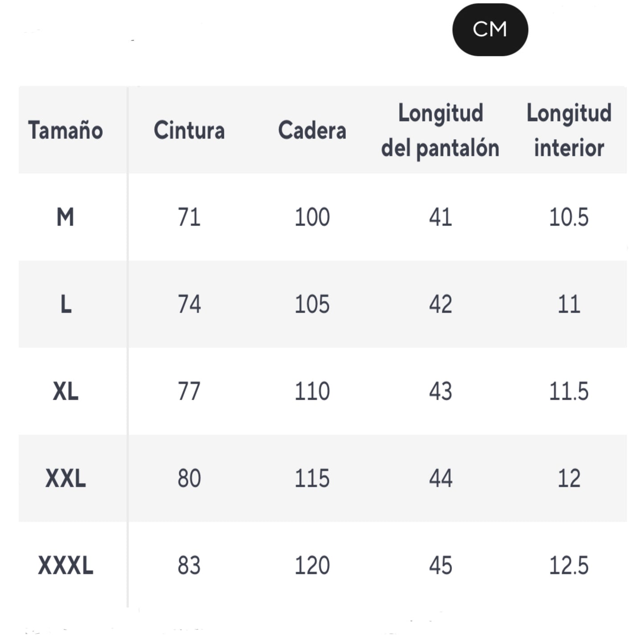The image size is (644, 644).
Task: Toggle the CM unit button
Action: 490,30
